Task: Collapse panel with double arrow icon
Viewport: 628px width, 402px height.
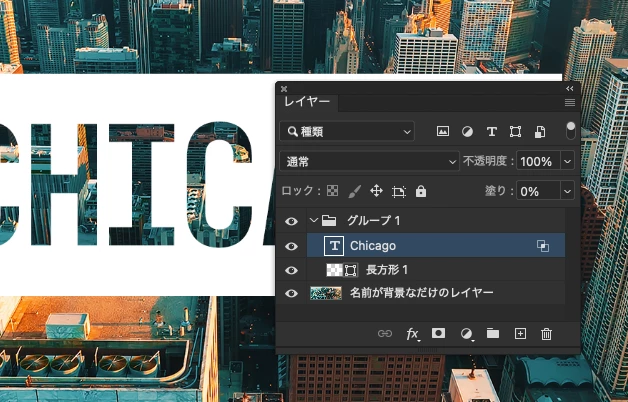Action: 570,88
